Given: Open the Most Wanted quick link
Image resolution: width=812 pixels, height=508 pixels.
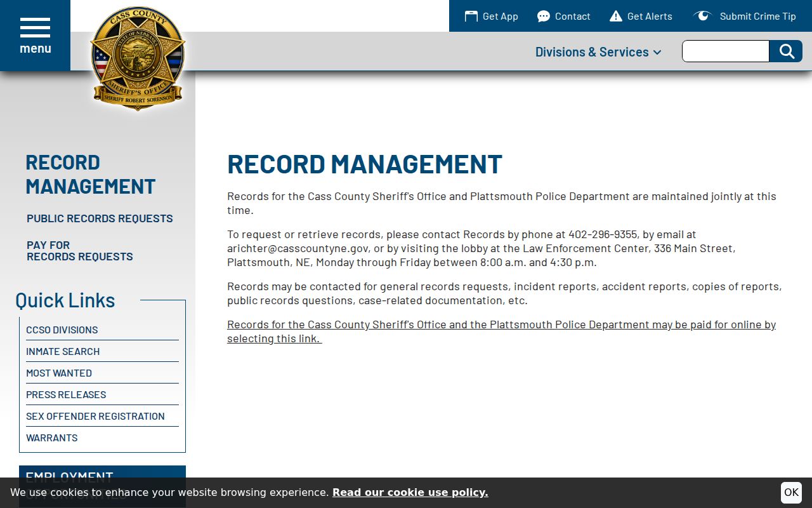Looking at the screenshot, I should click(59, 373).
